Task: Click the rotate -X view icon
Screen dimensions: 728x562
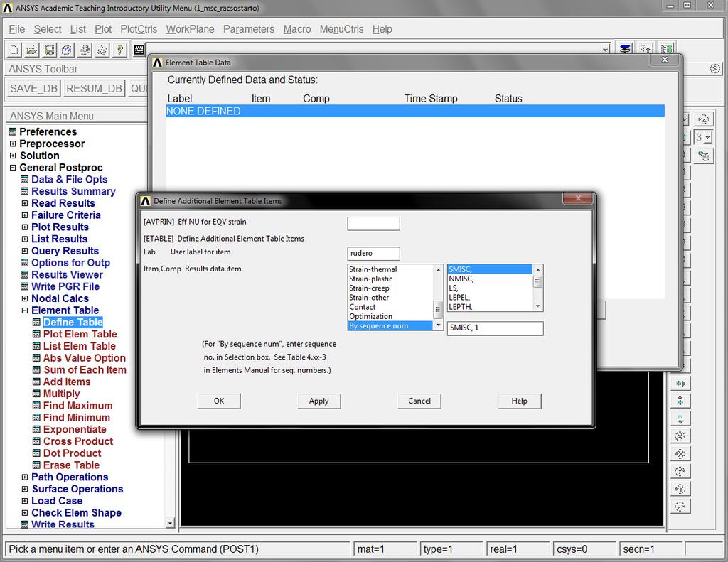Action: coord(680,454)
